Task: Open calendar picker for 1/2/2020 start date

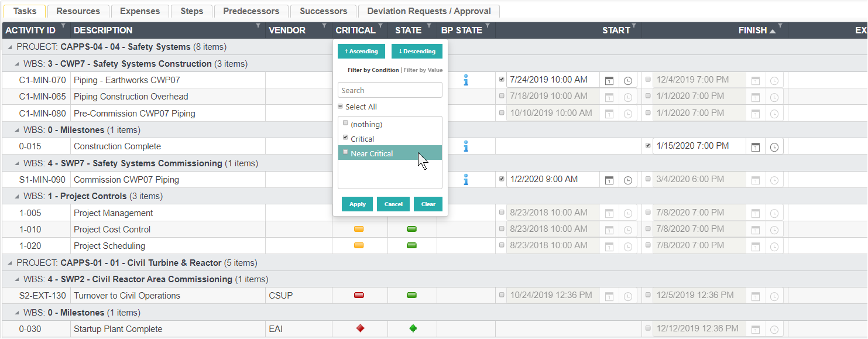Action: [609, 180]
